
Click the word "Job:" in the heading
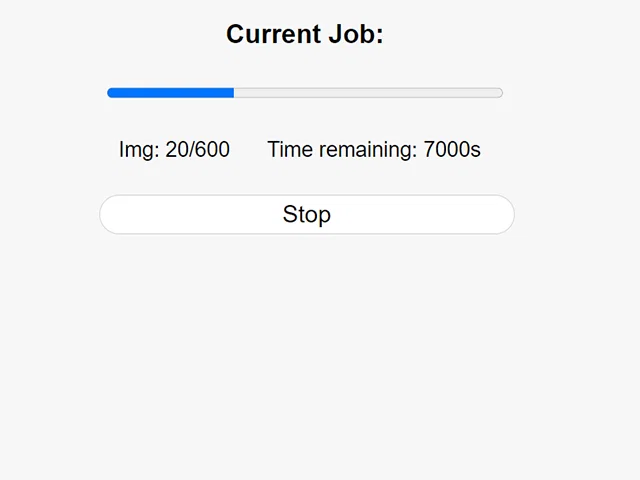tap(355, 34)
